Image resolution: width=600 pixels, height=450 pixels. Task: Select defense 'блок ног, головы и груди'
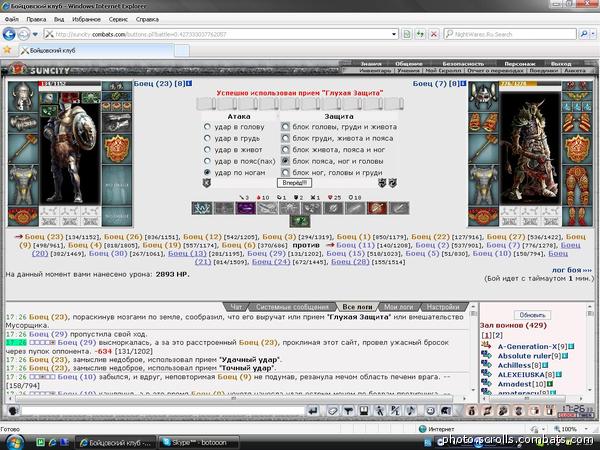(x=285, y=173)
